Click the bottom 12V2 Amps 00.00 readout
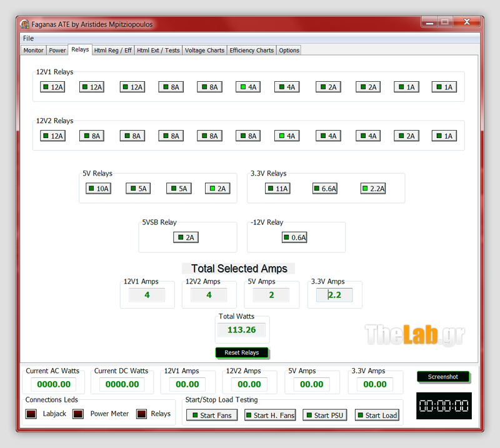 click(249, 384)
